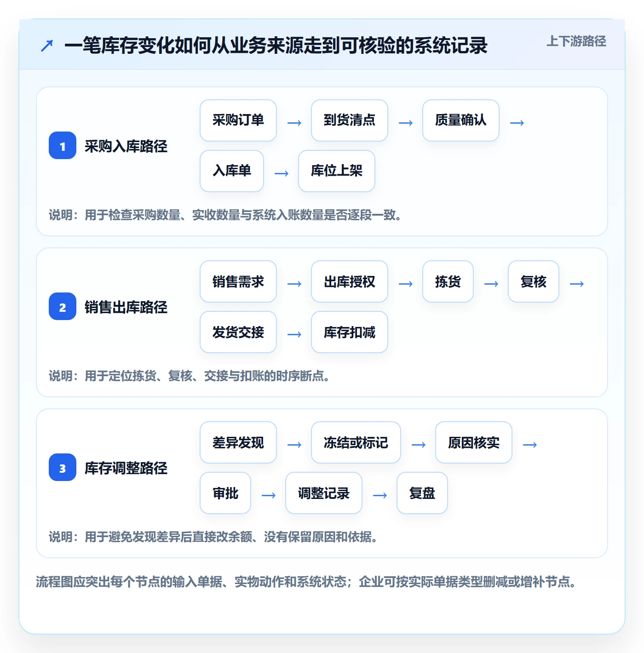Click the 库位上架 node
Image resolution: width=644 pixels, height=653 pixels.
point(337,171)
